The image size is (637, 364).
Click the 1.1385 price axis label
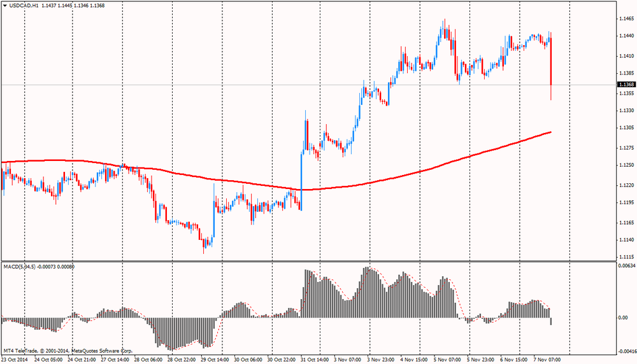click(x=626, y=73)
